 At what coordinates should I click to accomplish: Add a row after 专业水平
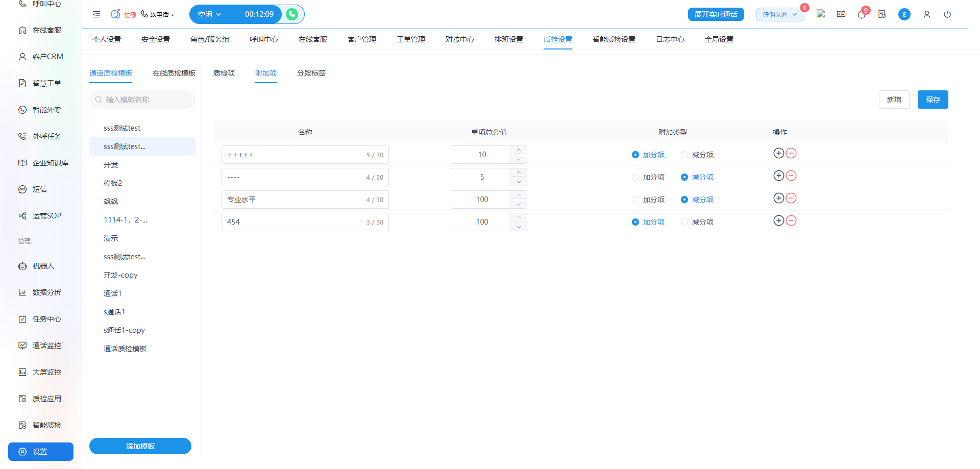pos(779,198)
